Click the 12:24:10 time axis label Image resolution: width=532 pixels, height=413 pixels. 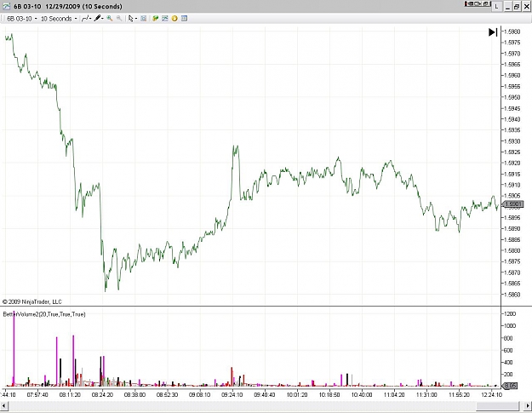point(492,394)
